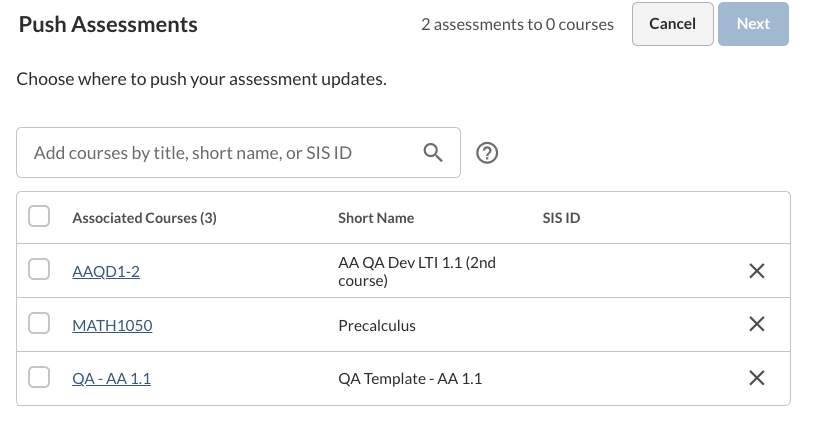Open the AAQD1-2 course link
The height and width of the screenshot is (424, 814).
point(106,271)
